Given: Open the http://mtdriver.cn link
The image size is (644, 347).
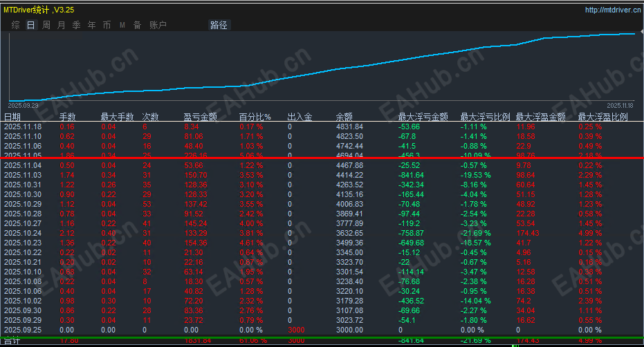Looking at the screenshot, I should 612,10.
